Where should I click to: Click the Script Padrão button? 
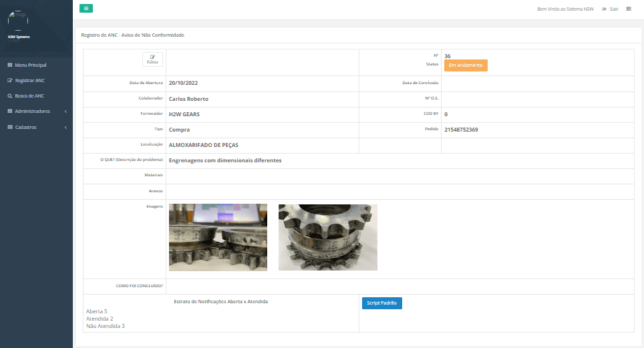(381, 303)
